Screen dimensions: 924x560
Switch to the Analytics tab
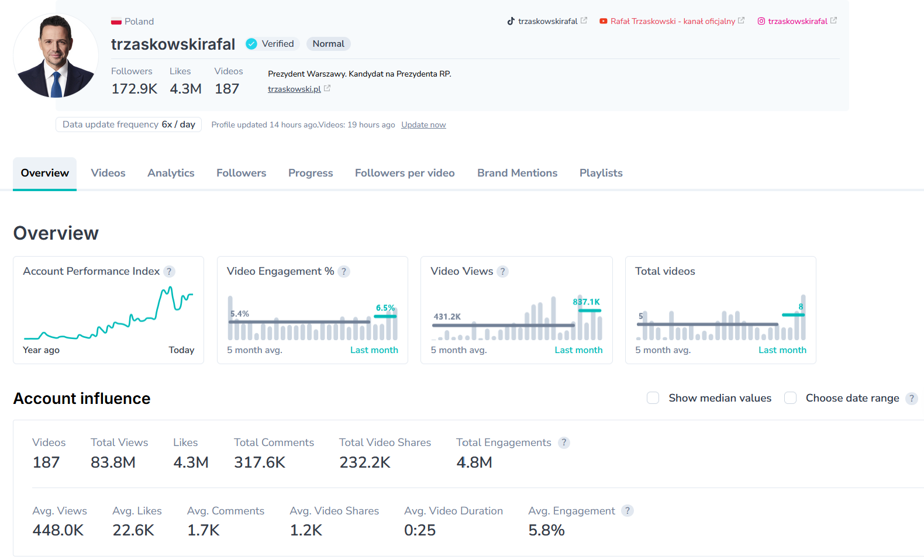(x=171, y=173)
